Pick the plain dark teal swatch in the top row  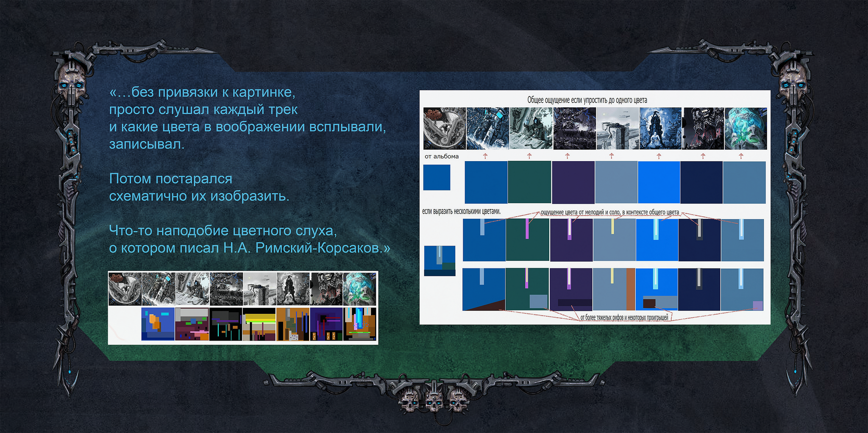530,182
